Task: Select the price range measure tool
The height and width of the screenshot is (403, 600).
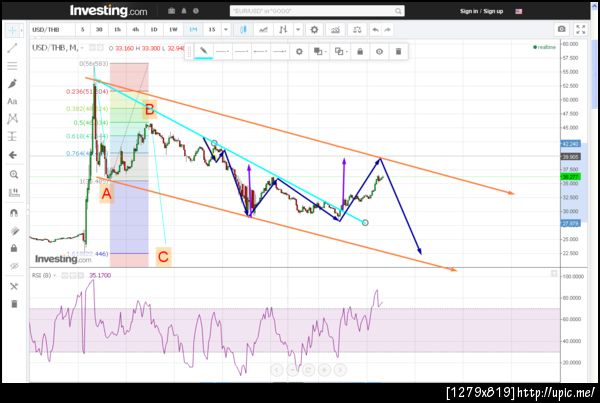Action: (x=12, y=136)
